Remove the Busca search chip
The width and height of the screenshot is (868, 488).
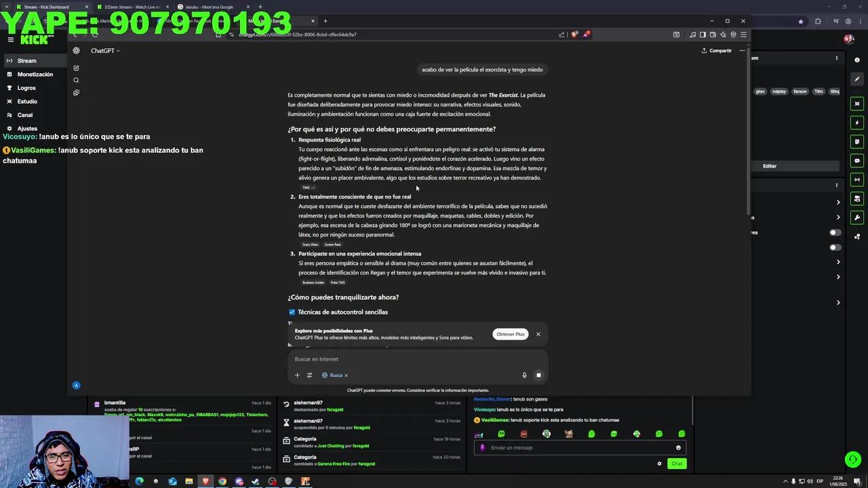[x=346, y=375]
